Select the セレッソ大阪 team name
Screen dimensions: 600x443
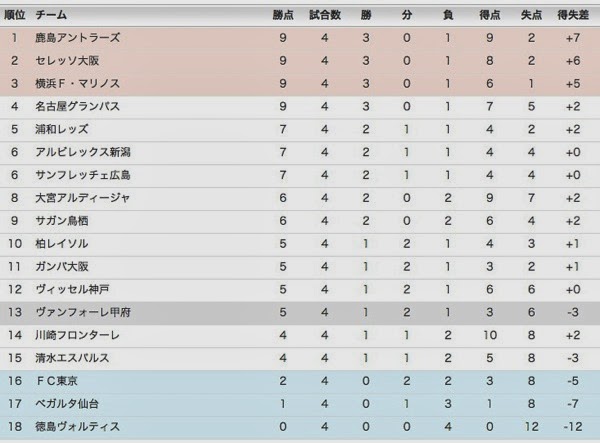coord(69,61)
